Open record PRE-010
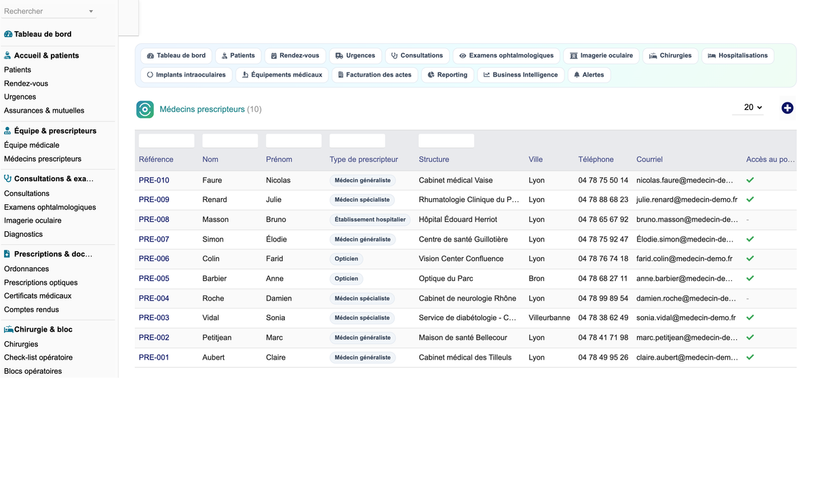The width and height of the screenshot is (814, 504). 154,180
